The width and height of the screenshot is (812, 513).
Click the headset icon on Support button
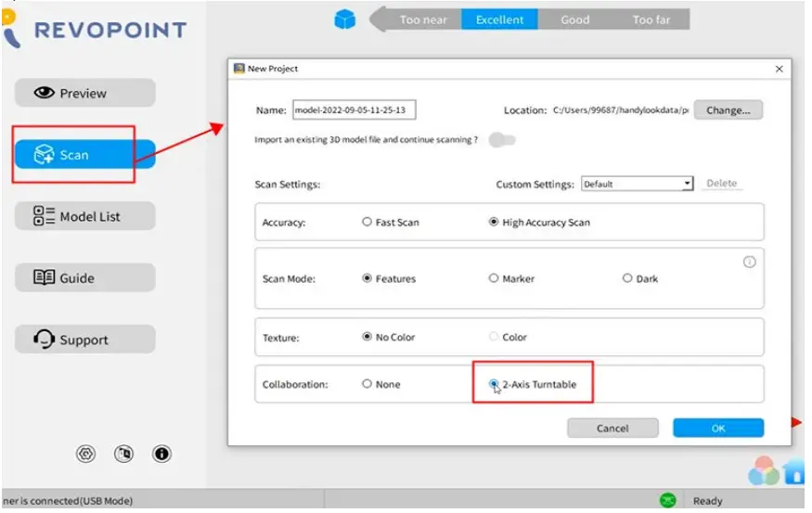point(44,340)
